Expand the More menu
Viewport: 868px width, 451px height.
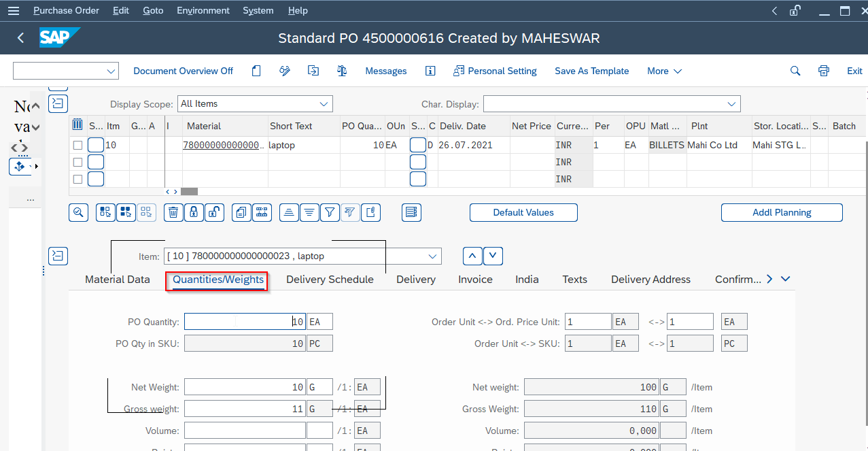664,71
